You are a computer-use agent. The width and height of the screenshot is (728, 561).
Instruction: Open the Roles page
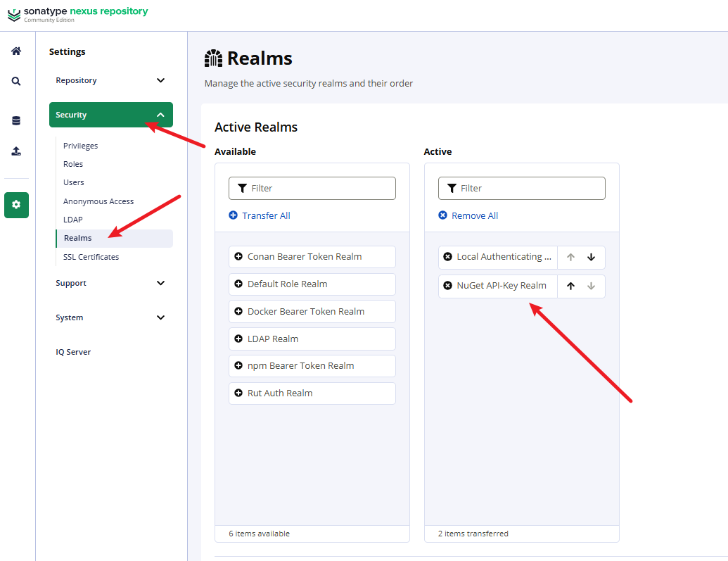pyautogui.click(x=73, y=164)
